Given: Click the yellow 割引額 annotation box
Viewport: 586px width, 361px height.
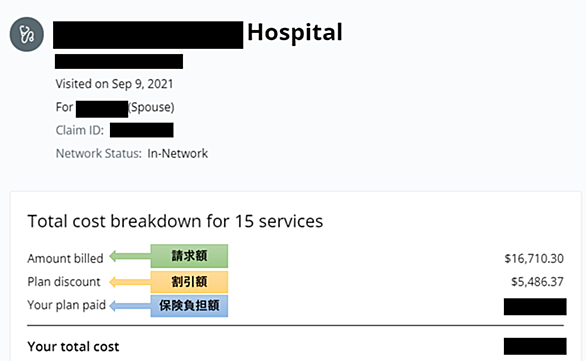Looking at the screenshot, I should pos(189,282).
